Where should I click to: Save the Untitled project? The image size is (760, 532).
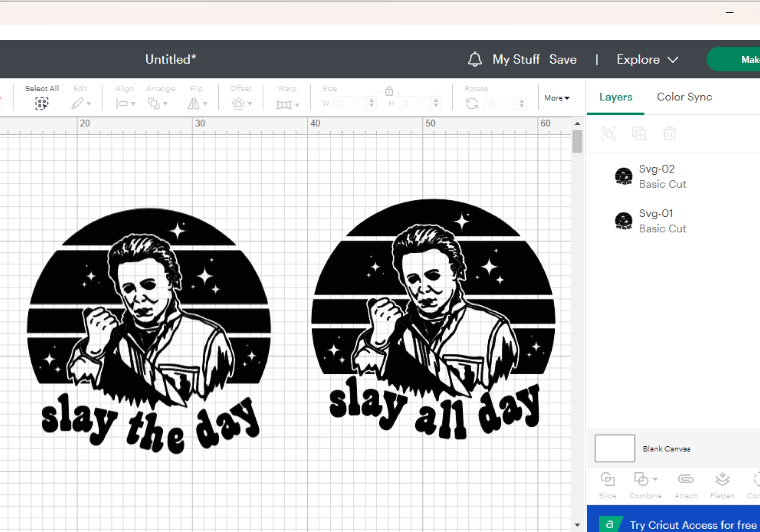click(563, 59)
